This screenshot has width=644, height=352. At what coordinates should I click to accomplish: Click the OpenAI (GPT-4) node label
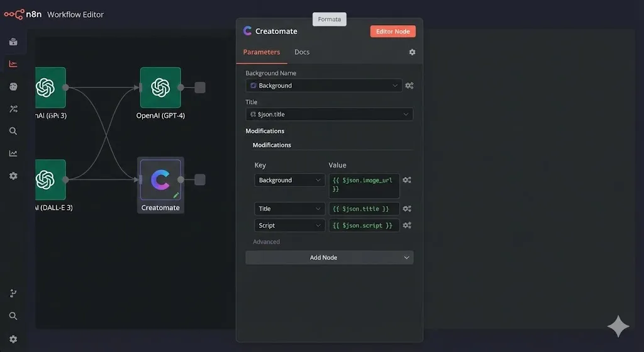point(160,116)
